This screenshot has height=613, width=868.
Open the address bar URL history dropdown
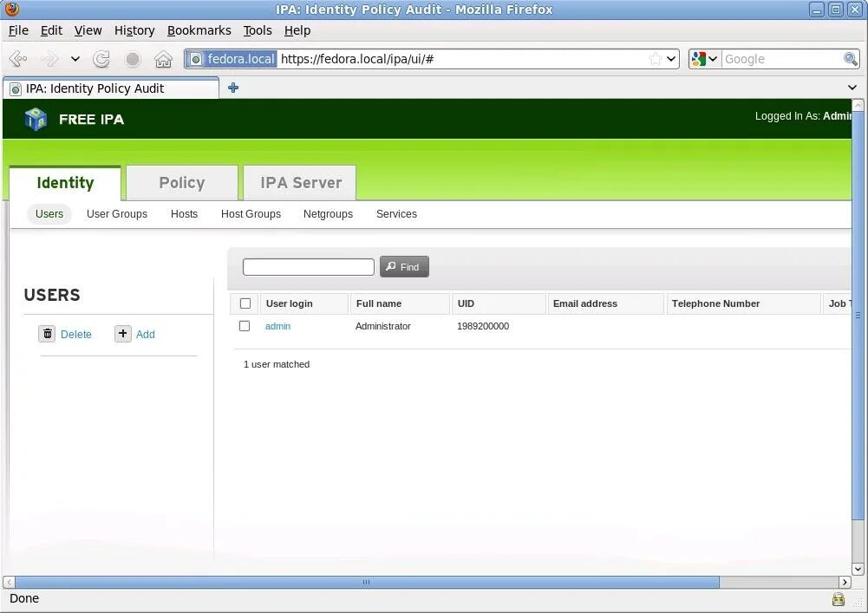[671, 59]
